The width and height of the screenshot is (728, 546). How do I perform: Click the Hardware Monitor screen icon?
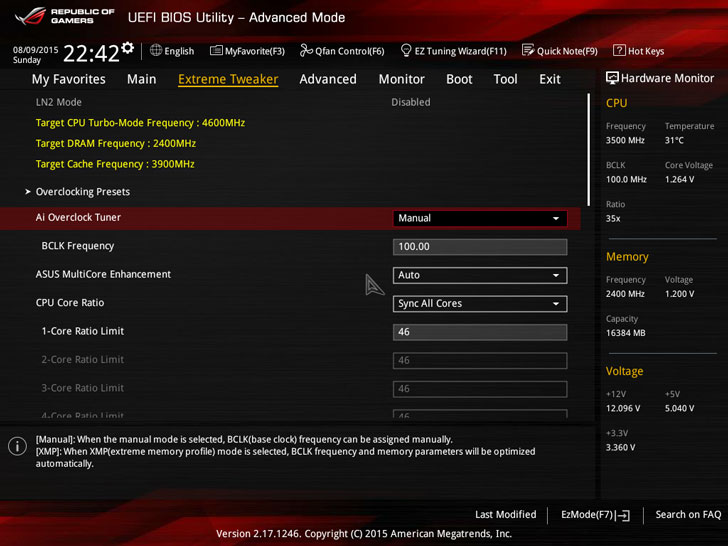click(x=612, y=78)
